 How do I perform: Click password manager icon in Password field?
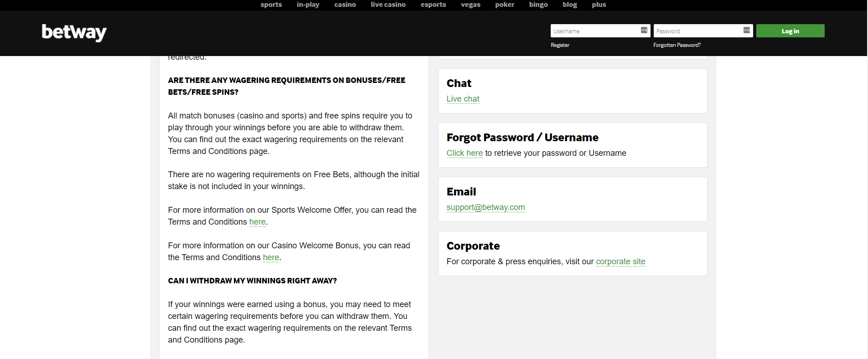click(x=746, y=30)
